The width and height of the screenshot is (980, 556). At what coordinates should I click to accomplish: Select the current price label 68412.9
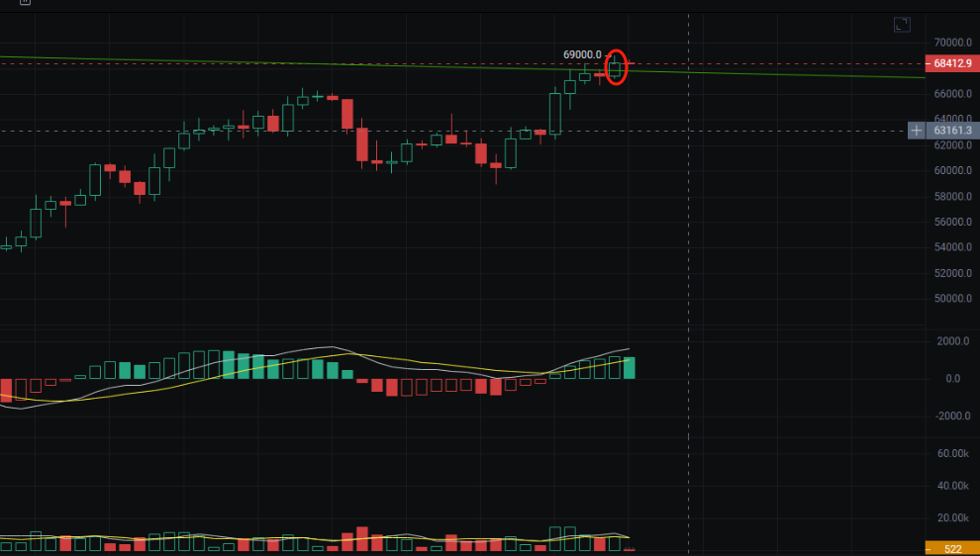point(952,63)
